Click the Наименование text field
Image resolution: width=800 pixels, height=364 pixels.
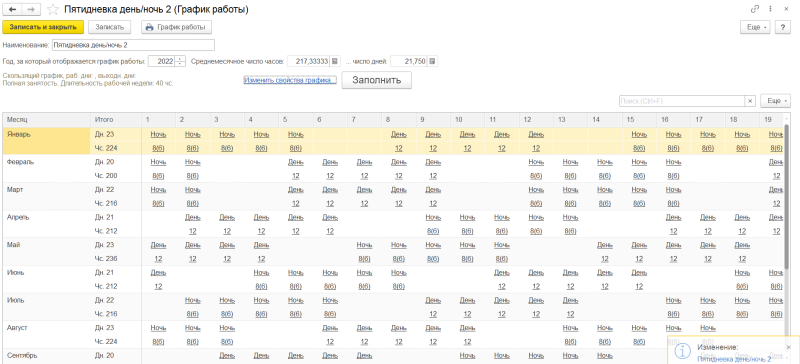click(133, 45)
